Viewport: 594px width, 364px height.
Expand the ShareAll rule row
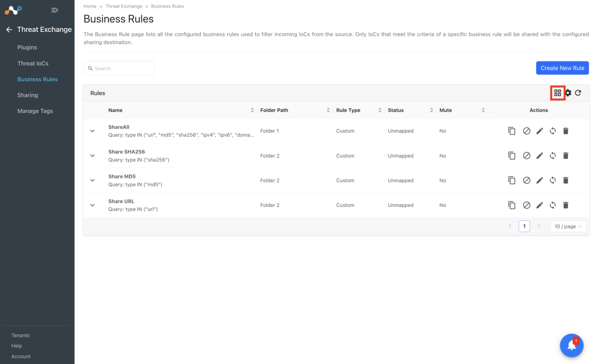coord(92,131)
